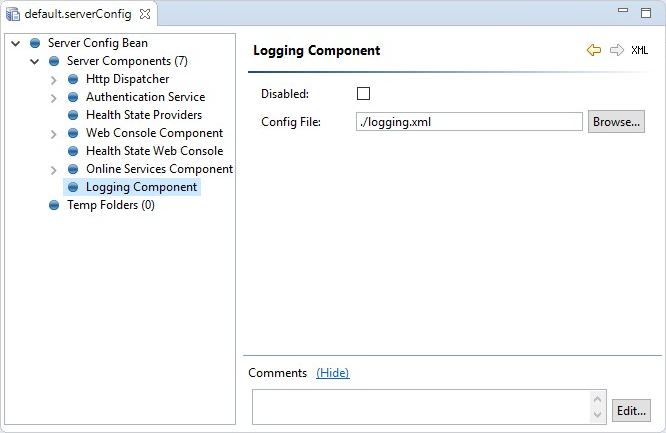Click the Edit comments button
The height and width of the screenshot is (433, 666).
click(x=631, y=410)
